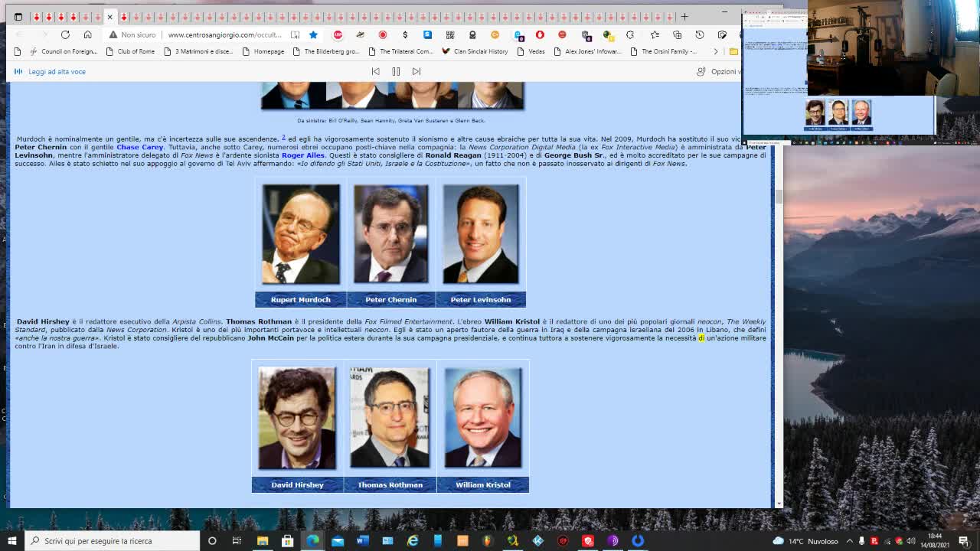Open the 'Vedas' bookmark

point(531,51)
